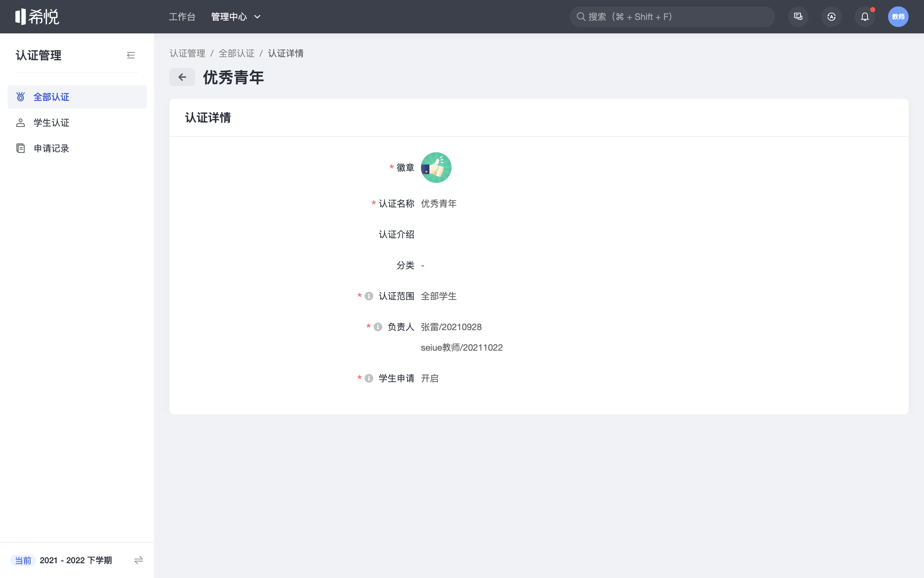Click the 优秀青年 page title
This screenshot has width=924, height=578.
(x=233, y=77)
